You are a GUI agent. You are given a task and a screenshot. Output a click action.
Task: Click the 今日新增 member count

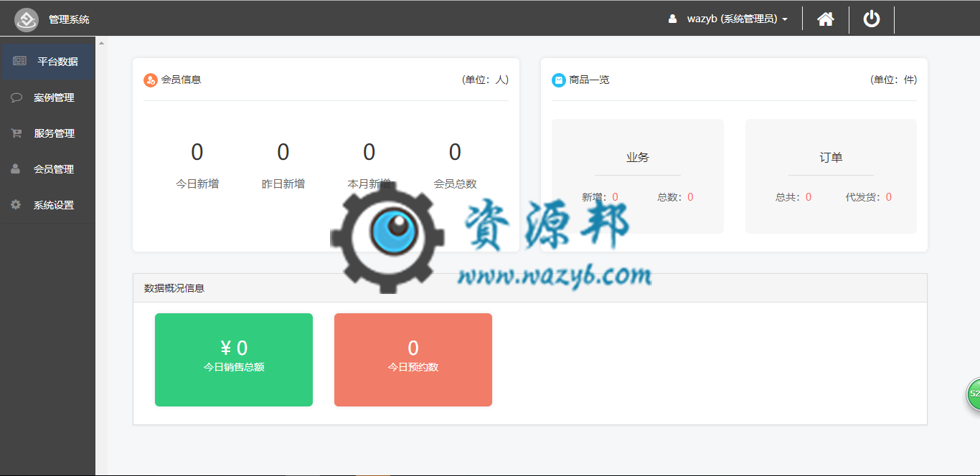(x=197, y=152)
